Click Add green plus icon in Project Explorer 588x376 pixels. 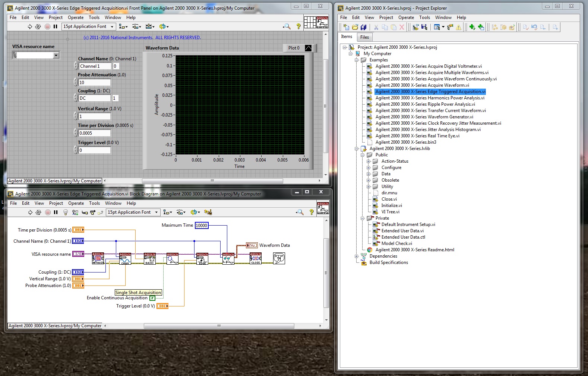click(x=472, y=27)
